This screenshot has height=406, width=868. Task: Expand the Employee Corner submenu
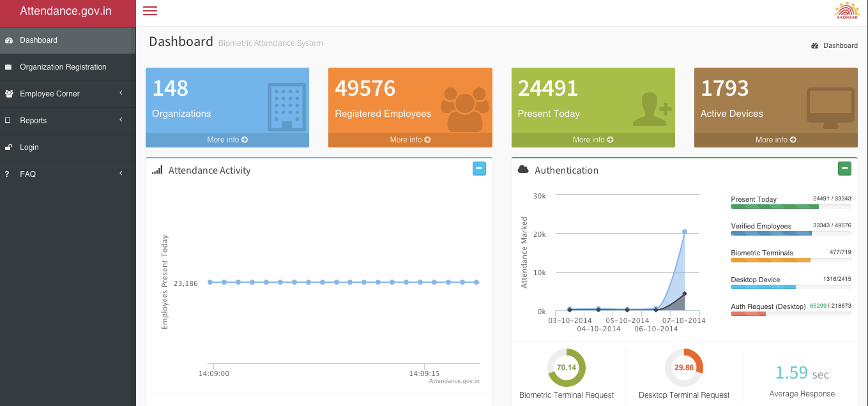click(x=121, y=93)
